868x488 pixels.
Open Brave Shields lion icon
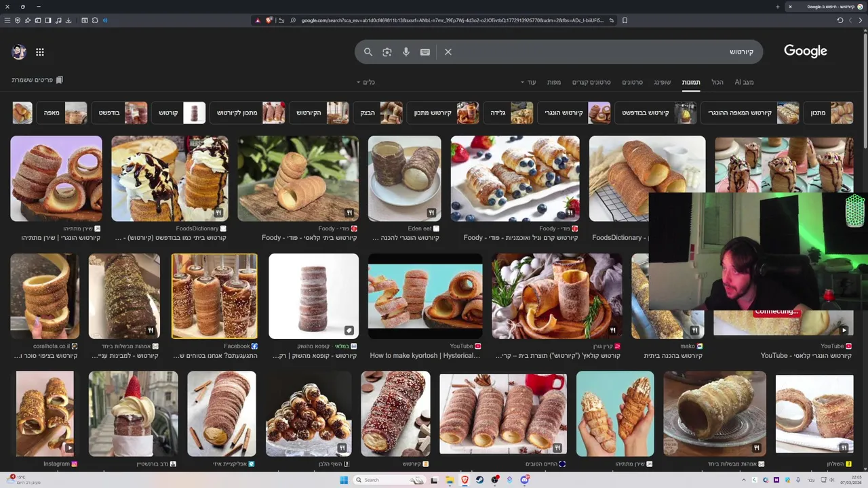[x=269, y=20]
